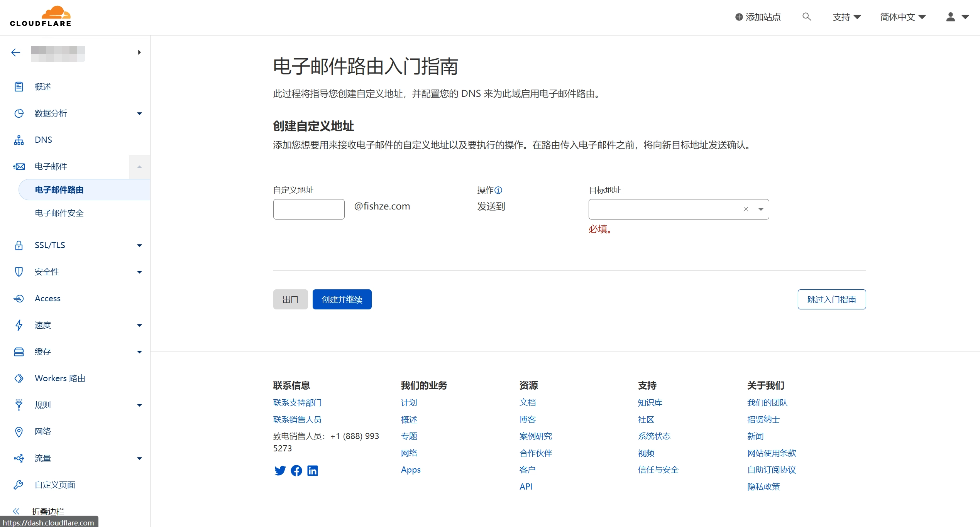This screenshot has height=527, width=980.
Task: Click the back arrow icon in sidebar
Action: pyautogui.click(x=16, y=52)
